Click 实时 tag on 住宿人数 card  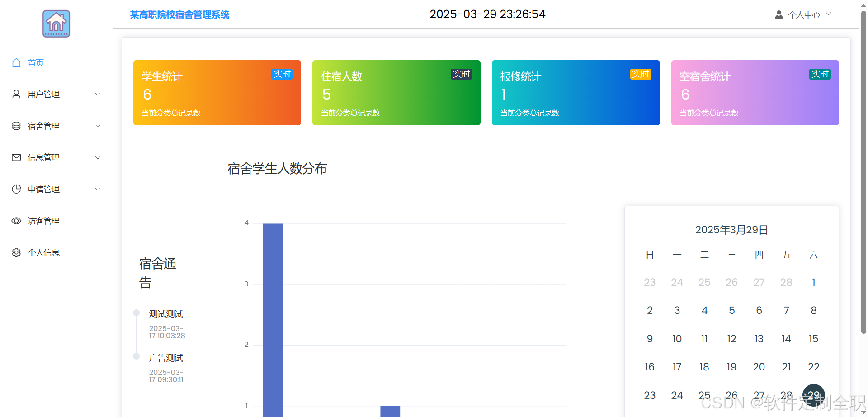coord(462,74)
